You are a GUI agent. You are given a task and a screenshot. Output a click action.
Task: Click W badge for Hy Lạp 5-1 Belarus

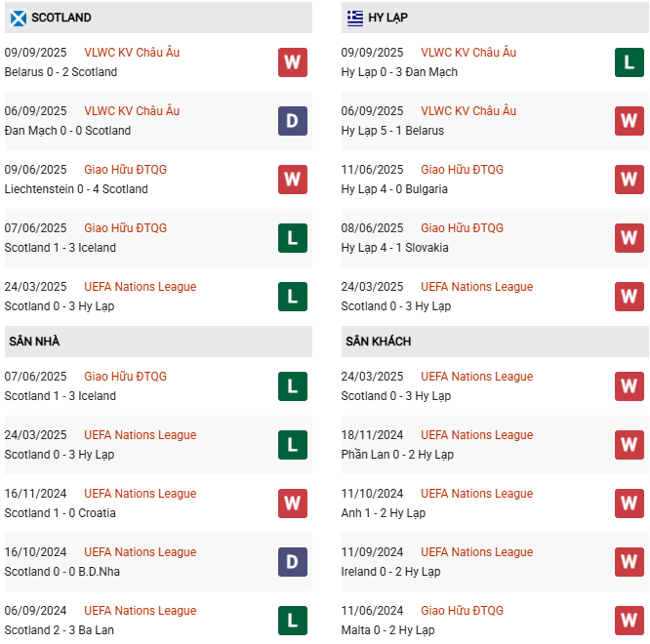[x=629, y=121]
